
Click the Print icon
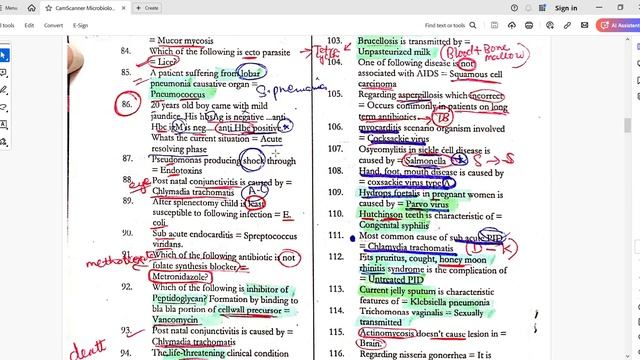[529, 25]
